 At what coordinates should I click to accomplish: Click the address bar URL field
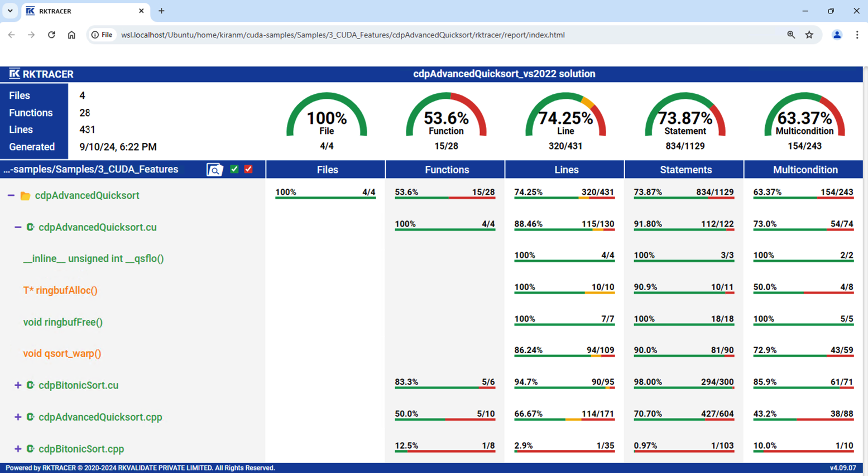point(391,35)
